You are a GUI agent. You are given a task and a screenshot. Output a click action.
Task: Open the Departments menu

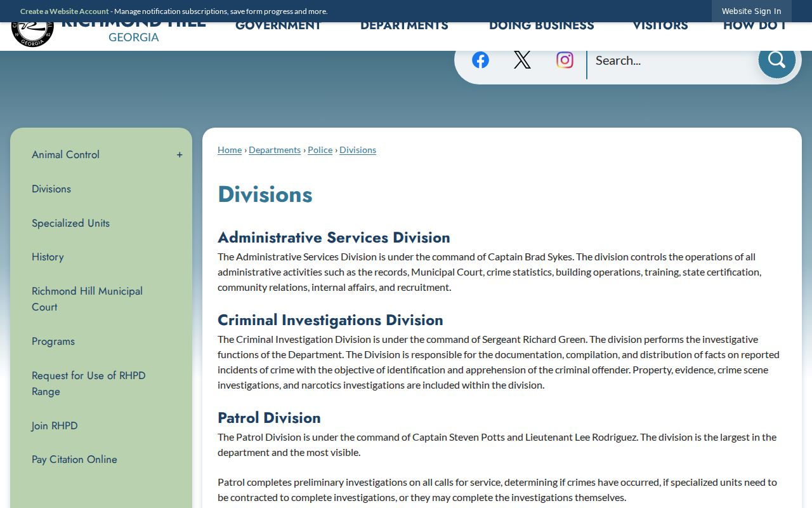point(404,26)
